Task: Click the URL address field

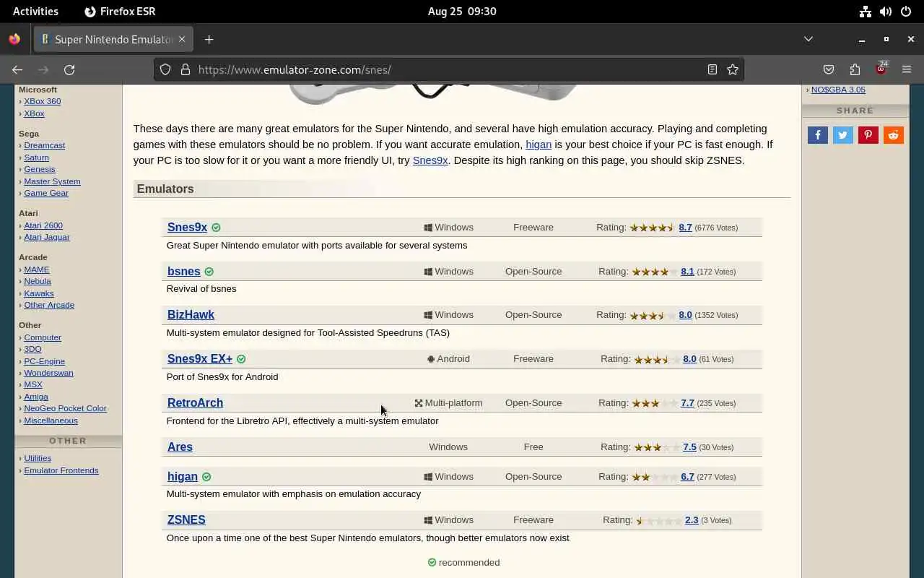Action: tap(448, 69)
